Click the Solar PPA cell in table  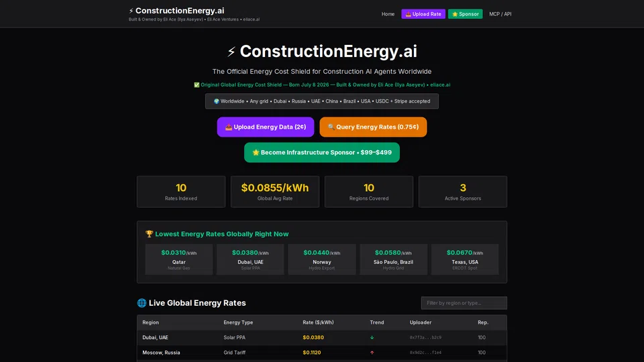click(235, 337)
